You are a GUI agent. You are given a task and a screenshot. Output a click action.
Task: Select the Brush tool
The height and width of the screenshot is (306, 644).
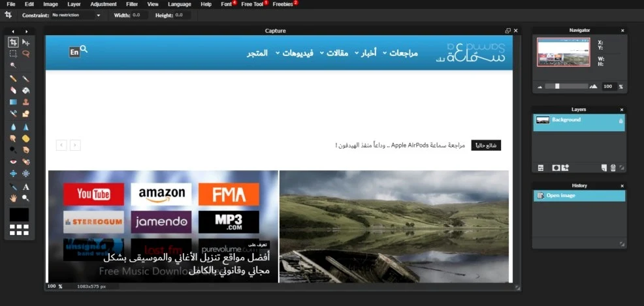(x=26, y=78)
